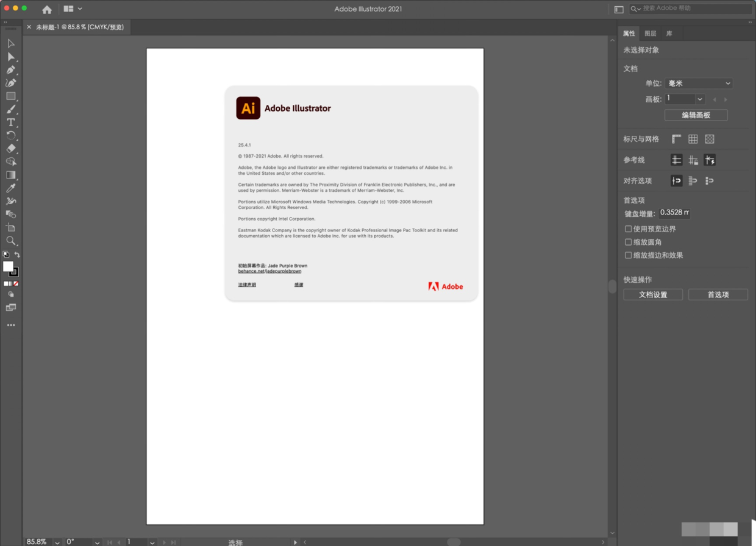This screenshot has height=546, width=756.
Task: Toggle smart guides icon
Action: (x=710, y=160)
